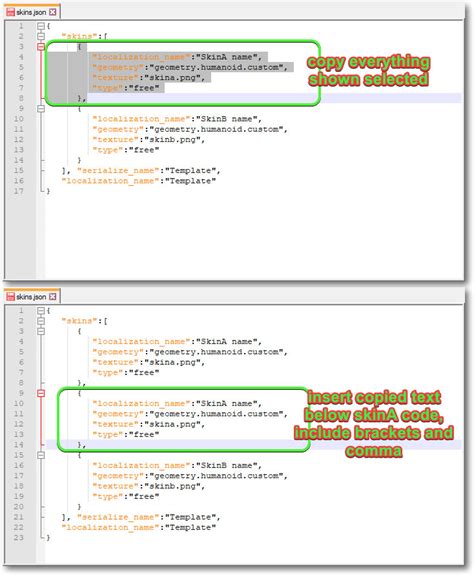Viewport: 474px width, 575px height.
Task: Click "geometry.humanoid.custom" on line 5, bottom editor
Action: point(216,352)
